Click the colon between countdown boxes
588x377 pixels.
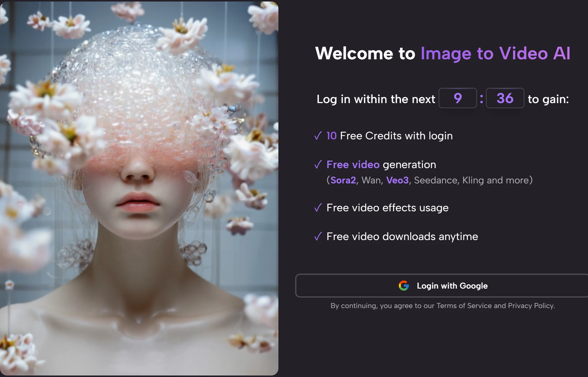click(x=481, y=99)
